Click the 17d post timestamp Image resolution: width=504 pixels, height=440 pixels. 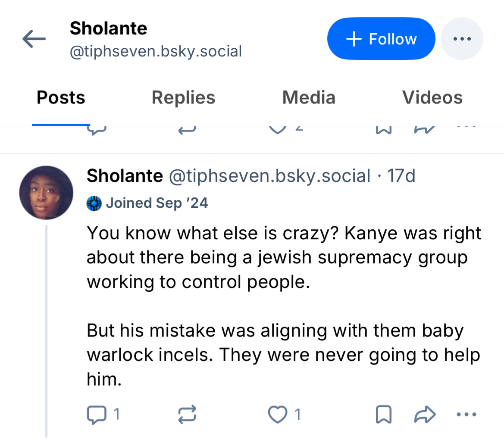[401, 176]
